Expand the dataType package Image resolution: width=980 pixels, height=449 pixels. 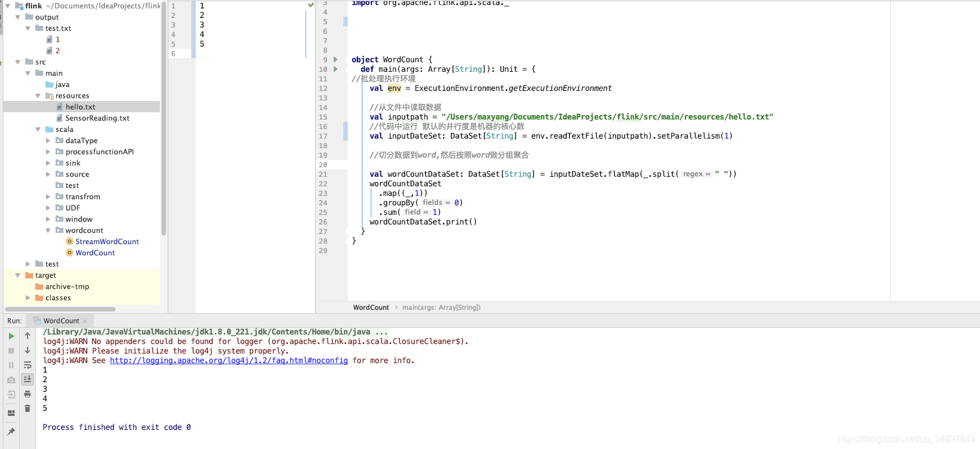tap(48, 140)
